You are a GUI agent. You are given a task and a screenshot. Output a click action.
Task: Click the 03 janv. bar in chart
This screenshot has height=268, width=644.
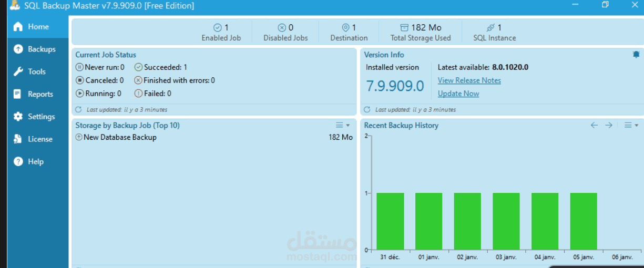click(506, 221)
